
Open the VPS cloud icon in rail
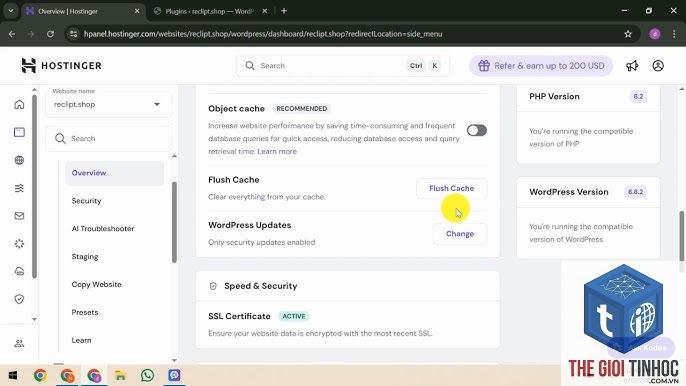coord(19,271)
